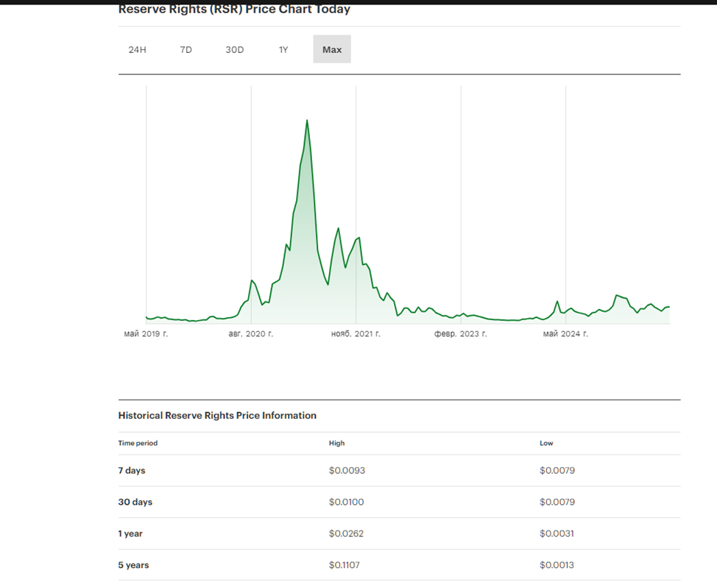
Task: Click the 'High' column header
Action: pos(336,443)
